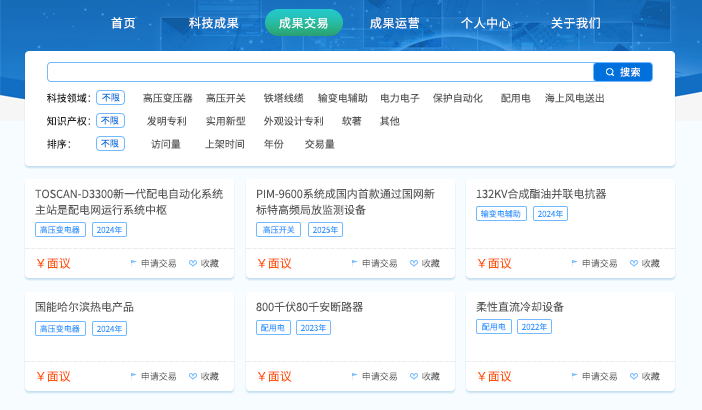Click 2023年 tag on 800千伏 card

(x=313, y=328)
